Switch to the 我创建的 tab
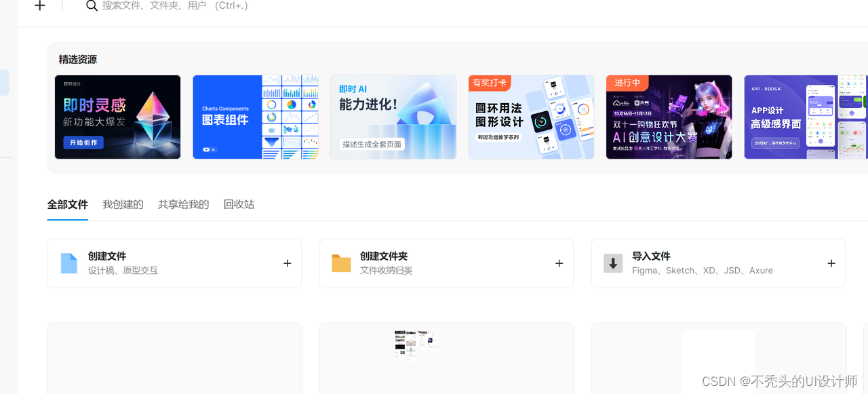The height and width of the screenshot is (394, 868). (x=123, y=204)
